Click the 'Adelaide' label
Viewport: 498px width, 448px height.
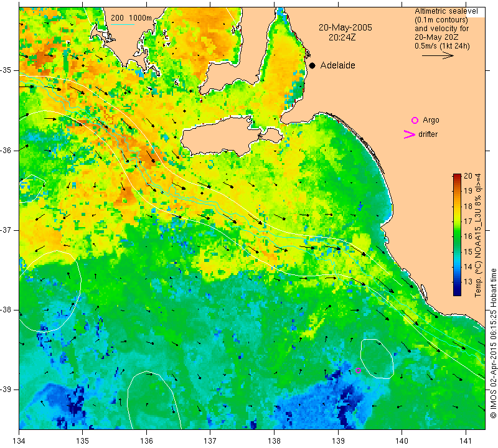point(337,65)
